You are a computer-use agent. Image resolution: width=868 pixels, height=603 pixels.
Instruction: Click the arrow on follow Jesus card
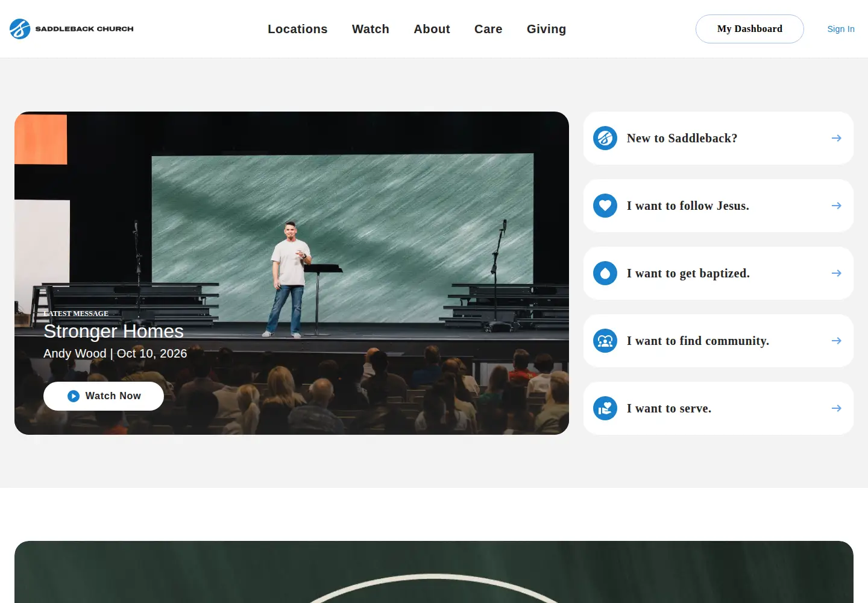[837, 206]
